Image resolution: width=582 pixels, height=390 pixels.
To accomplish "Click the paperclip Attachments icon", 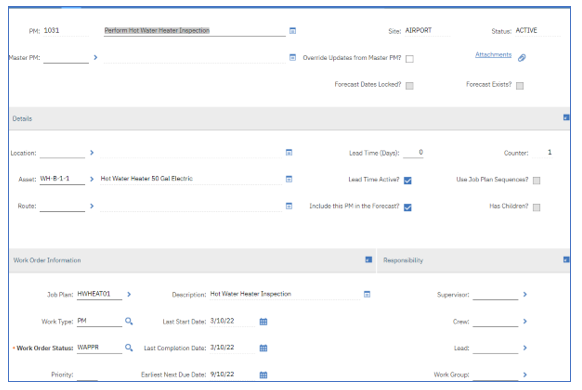I will click(522, 58).
